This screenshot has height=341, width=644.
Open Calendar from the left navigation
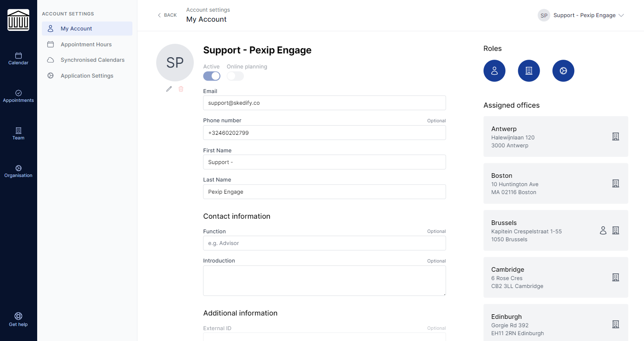click(x=18, y=58)
